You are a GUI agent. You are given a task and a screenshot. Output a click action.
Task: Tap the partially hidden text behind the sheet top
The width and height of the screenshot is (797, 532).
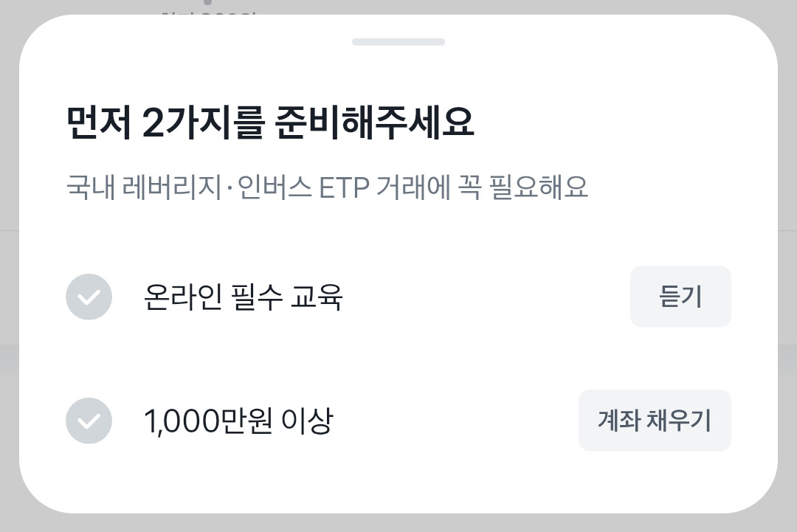coord(207,9)
